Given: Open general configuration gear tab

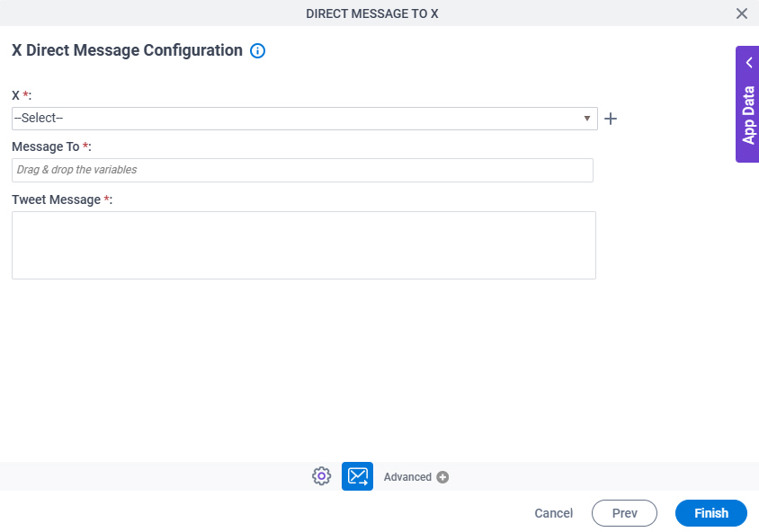Looking at the screenshot, I should point(321,476).
